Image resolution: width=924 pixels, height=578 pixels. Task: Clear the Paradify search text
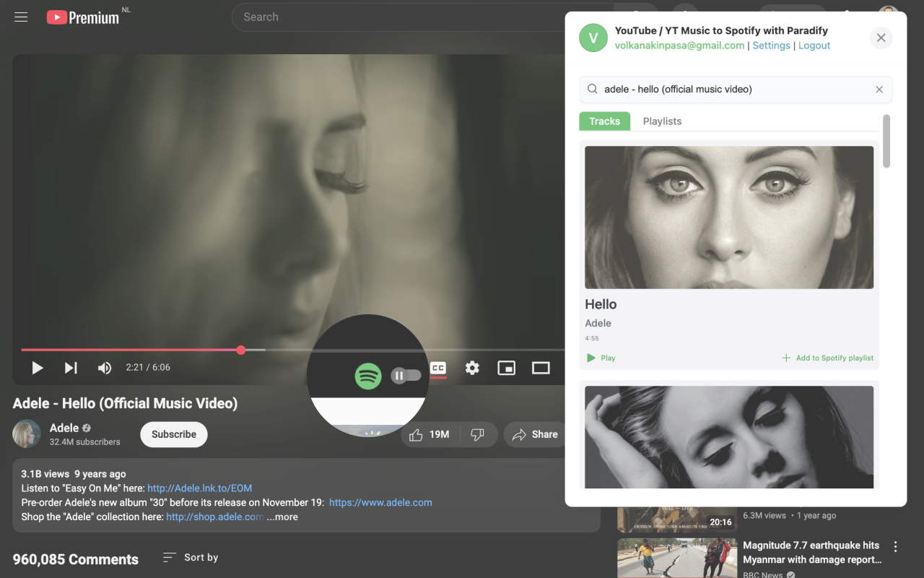point(879,90)
